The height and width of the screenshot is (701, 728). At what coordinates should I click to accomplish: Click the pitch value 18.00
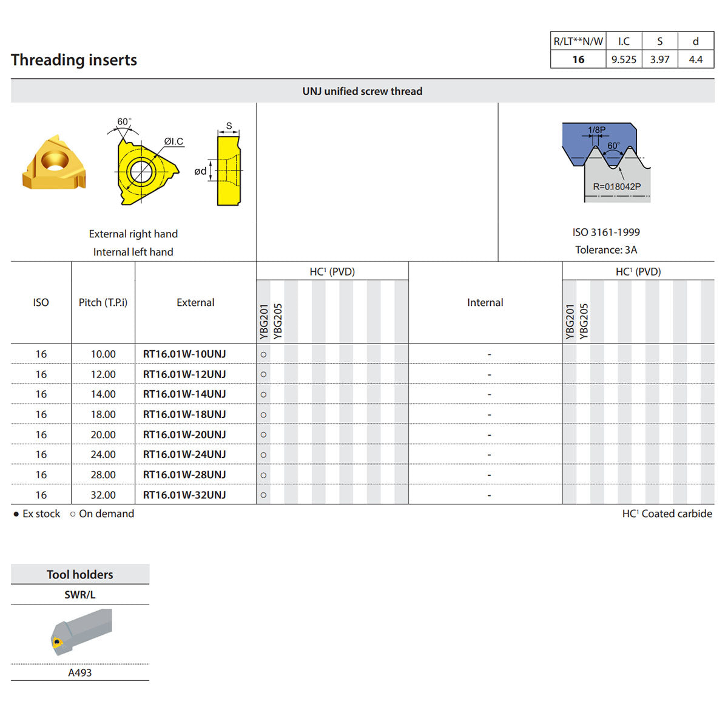tap(103, 414)
